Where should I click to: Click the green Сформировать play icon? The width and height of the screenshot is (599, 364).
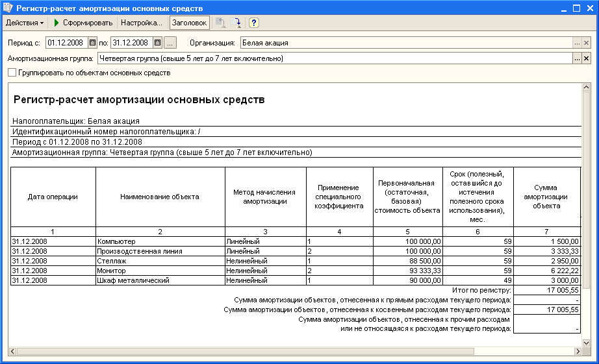(57, 23)
